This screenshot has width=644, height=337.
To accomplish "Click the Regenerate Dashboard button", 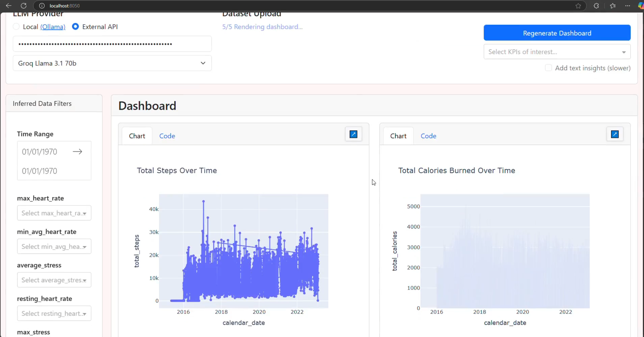I will [x=557, y=33].
